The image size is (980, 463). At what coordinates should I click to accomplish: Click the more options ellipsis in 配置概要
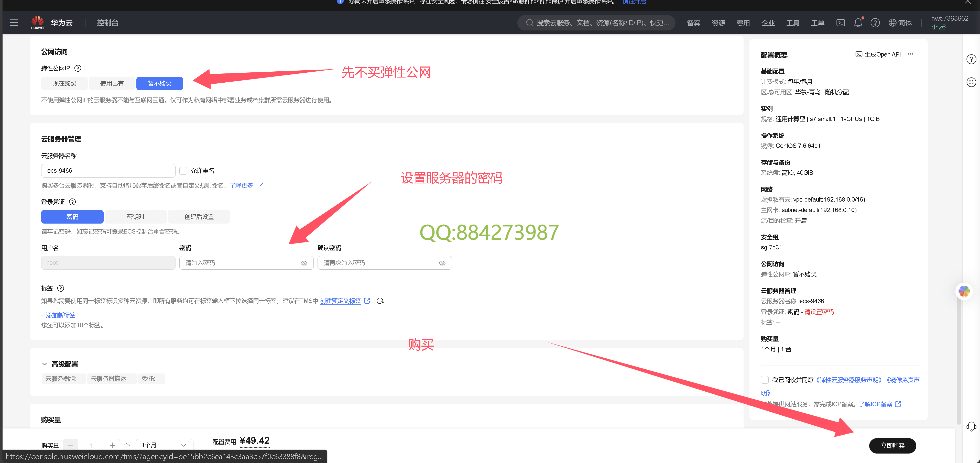point(911,54)
